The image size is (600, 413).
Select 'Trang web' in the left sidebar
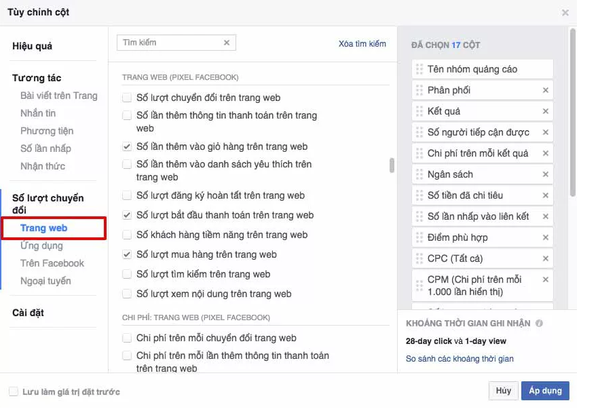[x=43, y=228]
